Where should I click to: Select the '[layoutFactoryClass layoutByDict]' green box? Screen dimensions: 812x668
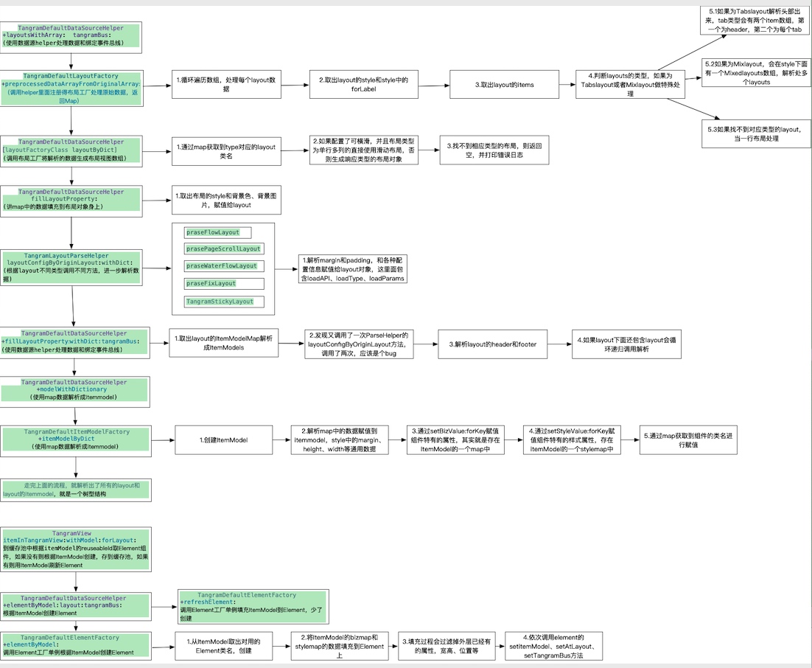71,151
